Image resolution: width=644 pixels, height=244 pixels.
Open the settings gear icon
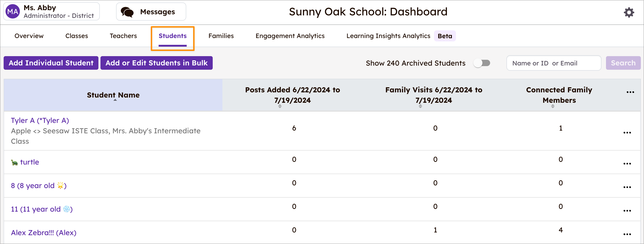point(629,12)
